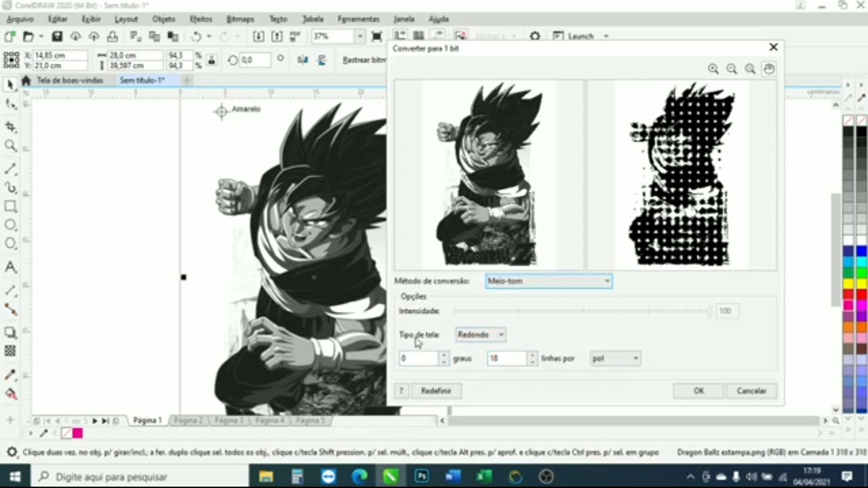Viewport: 868px width, 488px height.
Task: Click the Redefinir button
Action: tap(435, 390)
